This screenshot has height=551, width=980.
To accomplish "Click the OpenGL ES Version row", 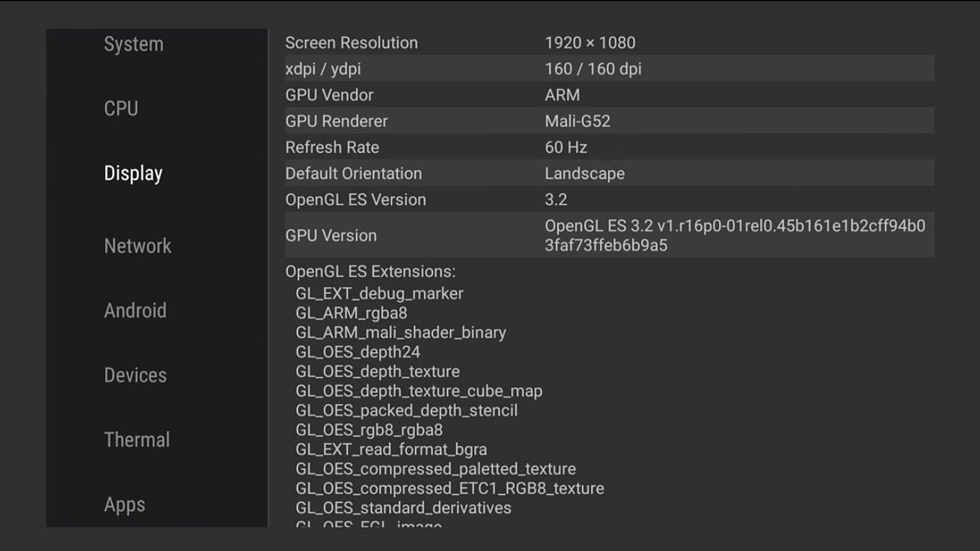I will (x=608, y=200).
